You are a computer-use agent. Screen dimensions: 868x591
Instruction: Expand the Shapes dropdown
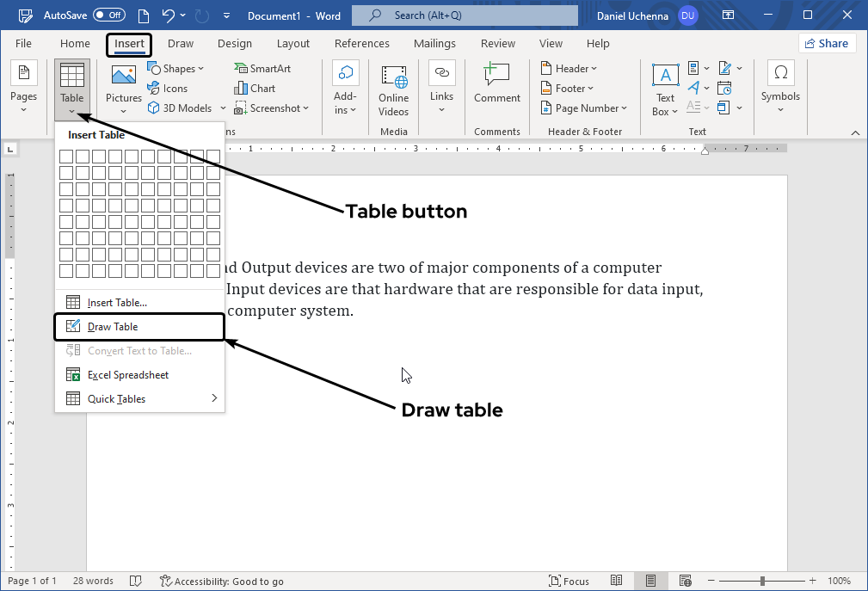(176, 69)
